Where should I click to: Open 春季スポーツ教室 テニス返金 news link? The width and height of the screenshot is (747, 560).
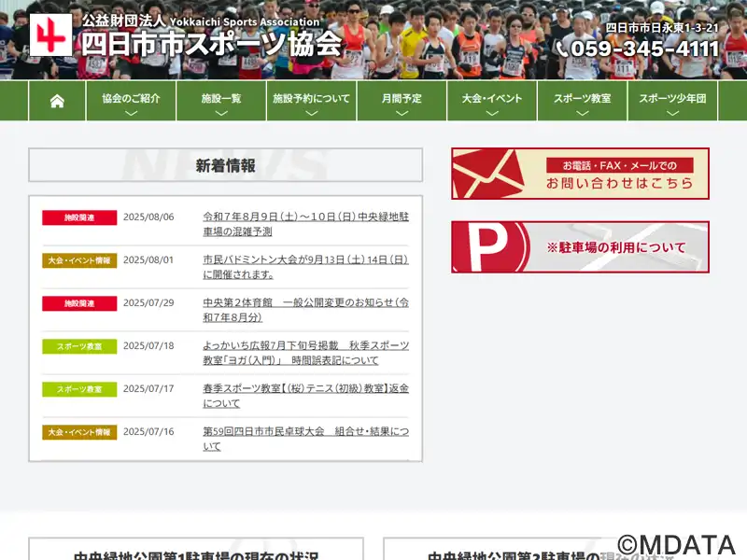306,396
